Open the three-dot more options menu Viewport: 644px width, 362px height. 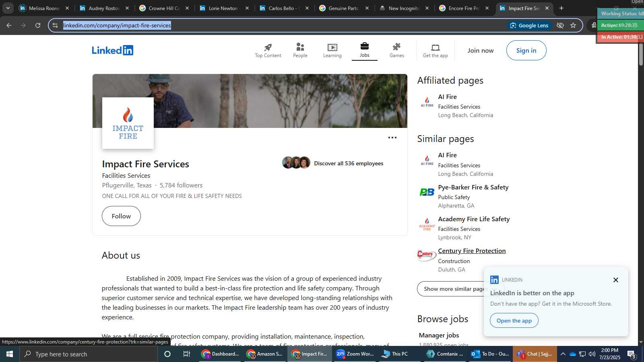(392, 138)
